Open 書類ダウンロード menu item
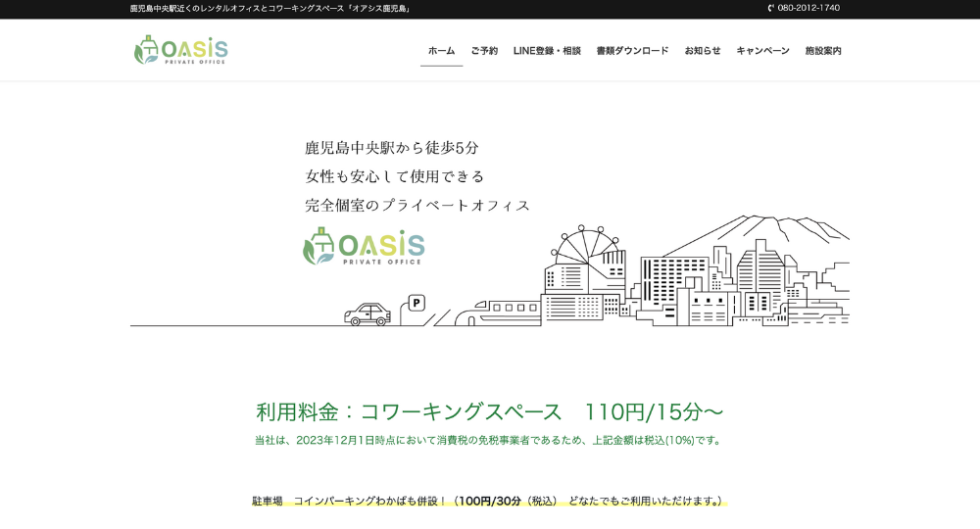The height and width of the screenshot is (529, 980). [632, 51]
